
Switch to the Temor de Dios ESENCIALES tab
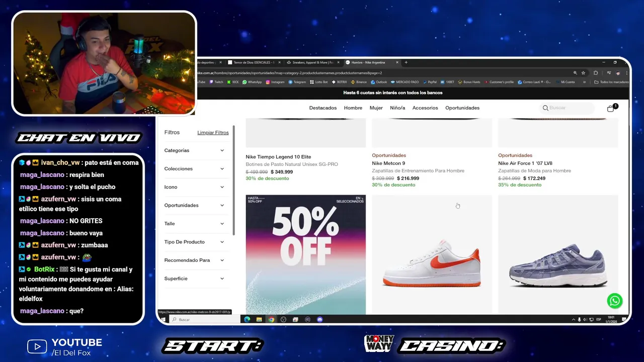(254, 62)
